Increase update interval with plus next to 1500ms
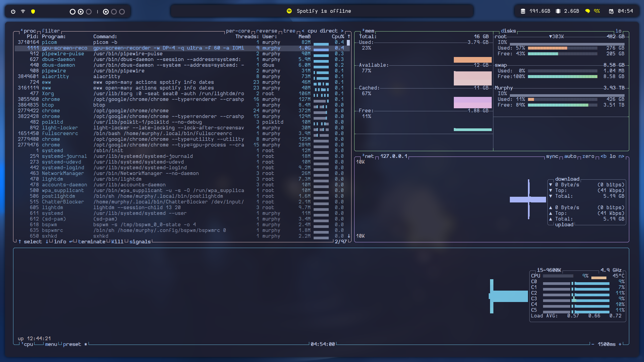The width and height of the screenshot is (644, 362). coord(620,344)
